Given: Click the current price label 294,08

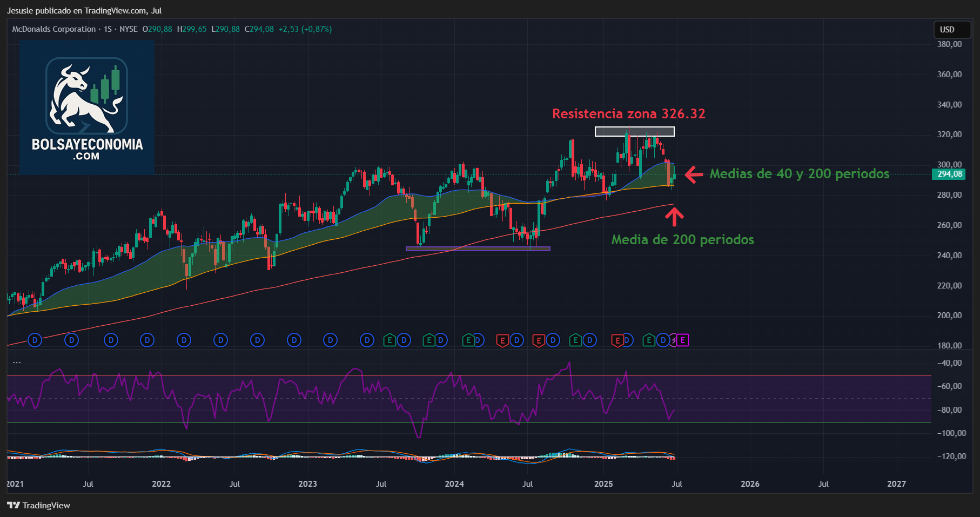Looking at the screenshot, I should (949, 174).
